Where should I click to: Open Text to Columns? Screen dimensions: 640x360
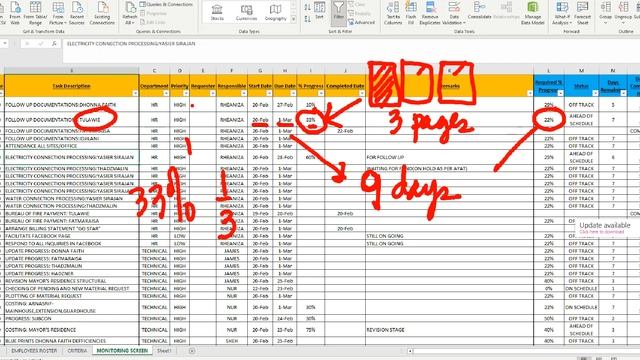[393, 12]
